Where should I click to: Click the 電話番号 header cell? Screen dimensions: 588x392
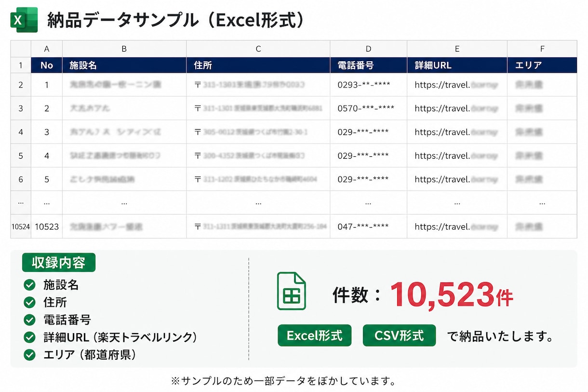(x=369, y=65)
